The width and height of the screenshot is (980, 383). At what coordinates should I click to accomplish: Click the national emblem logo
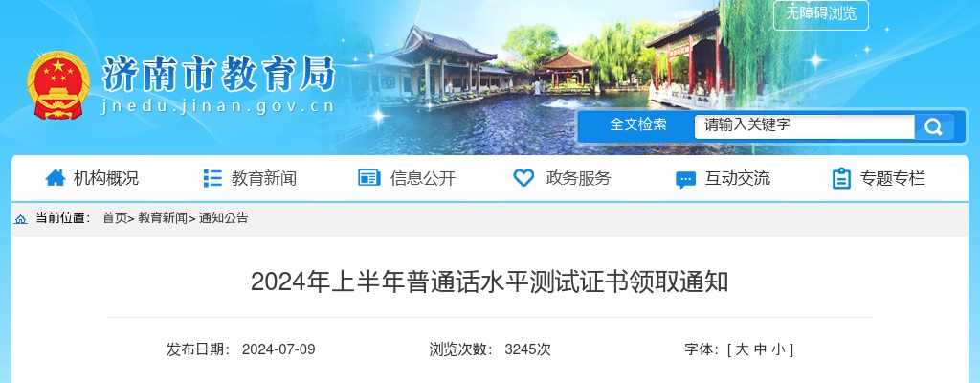coord(58,84)
